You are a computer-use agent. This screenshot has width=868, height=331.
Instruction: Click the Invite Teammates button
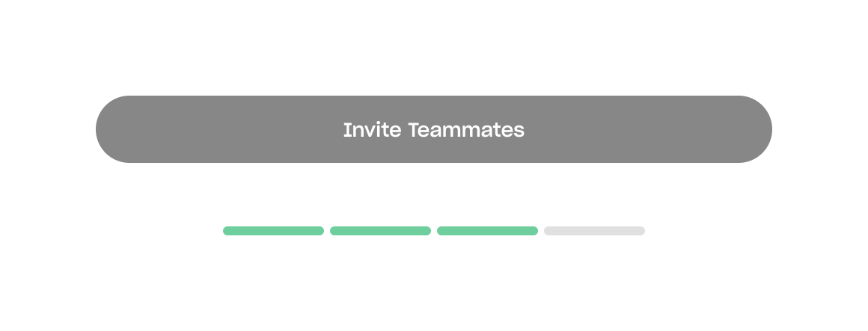pyautogui.click(x=433, y=129)
